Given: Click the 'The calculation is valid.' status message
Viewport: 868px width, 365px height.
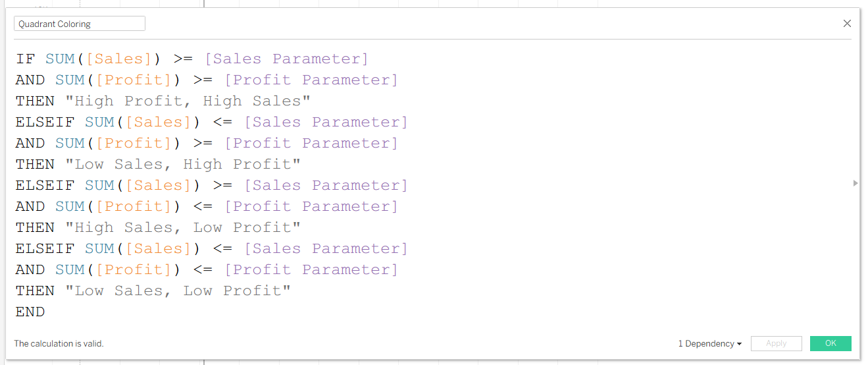Looking at the screenshot, I should click(x=59, y=344).
